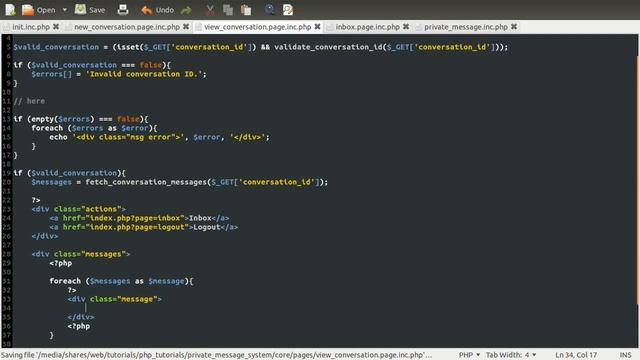Select the view_conversation.page.inc.php tab
Screen dimensions: 640x360
click(258, 27)
